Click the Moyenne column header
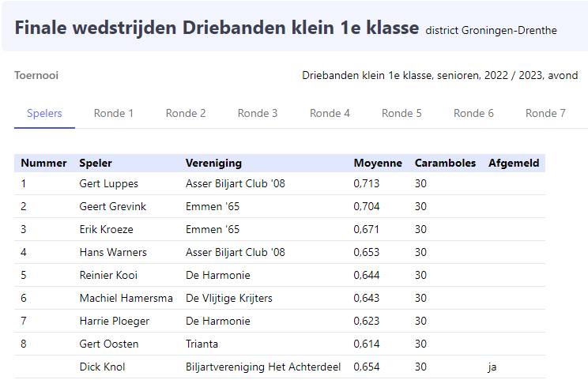 378,164
